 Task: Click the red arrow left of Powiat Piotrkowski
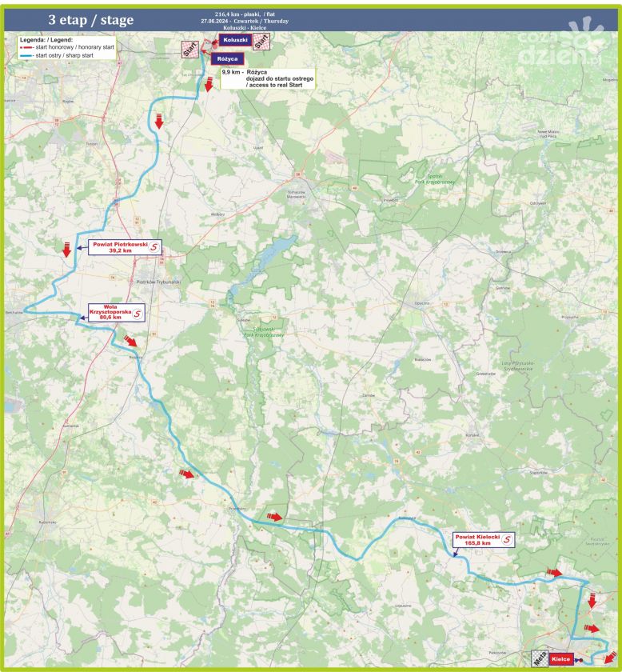(x=67, y=250)
